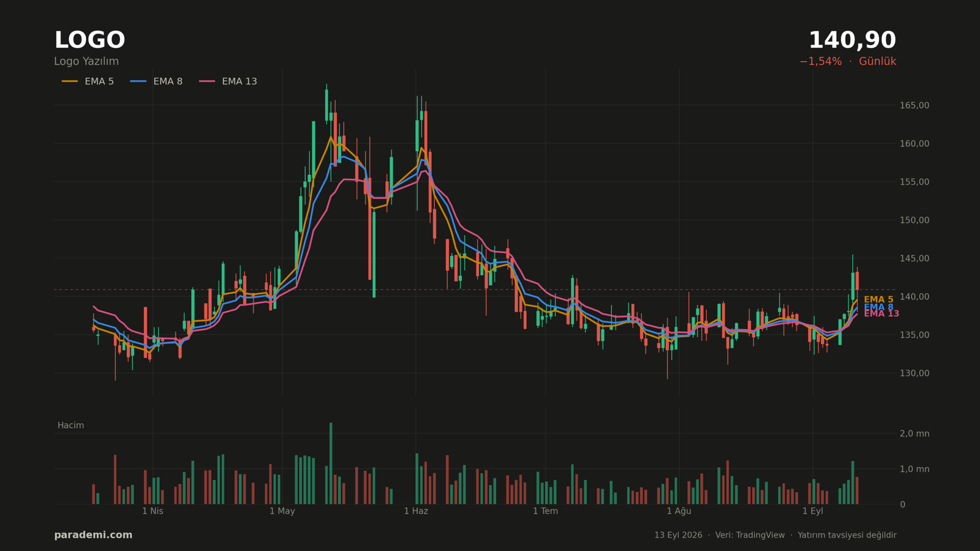Click the 2,0 mn volume axis label
980x551 pixels.
914,433
